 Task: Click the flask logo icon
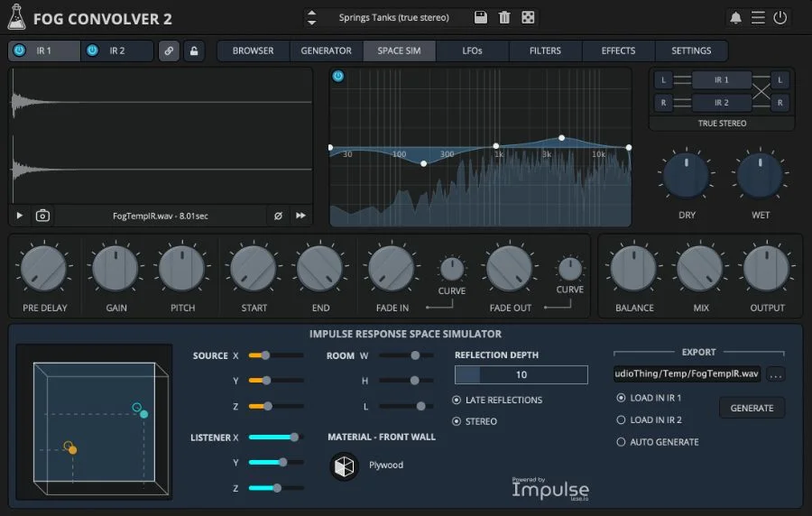pyautogui.click(x=16, y=17)
